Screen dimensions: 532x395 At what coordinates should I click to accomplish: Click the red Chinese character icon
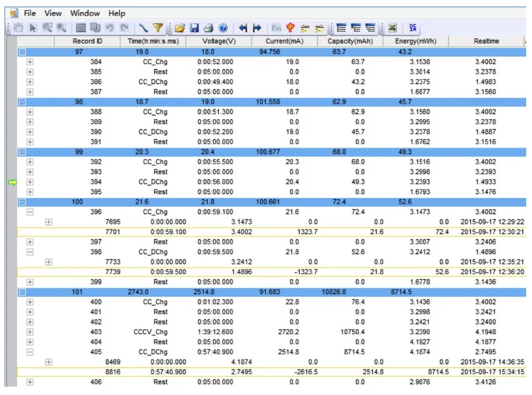(x=290, y=28)
